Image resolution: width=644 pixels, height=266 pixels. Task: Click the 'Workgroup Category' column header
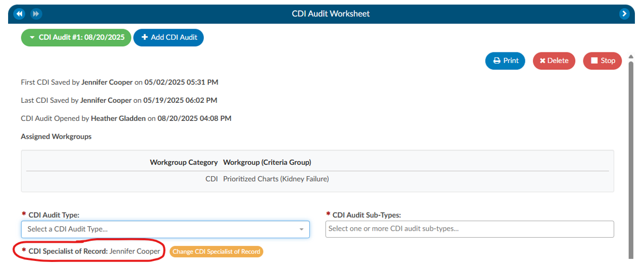(184, 162)
